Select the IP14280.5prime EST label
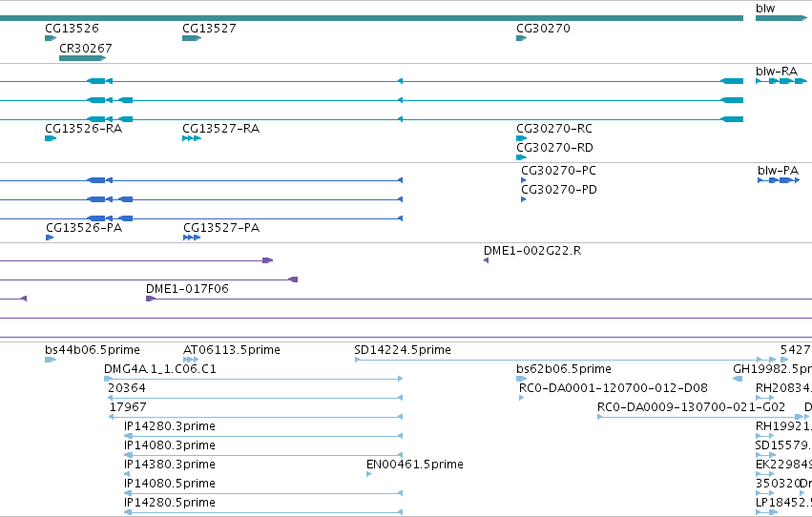The width and height of the screenshot is (812, 517). 169,503
